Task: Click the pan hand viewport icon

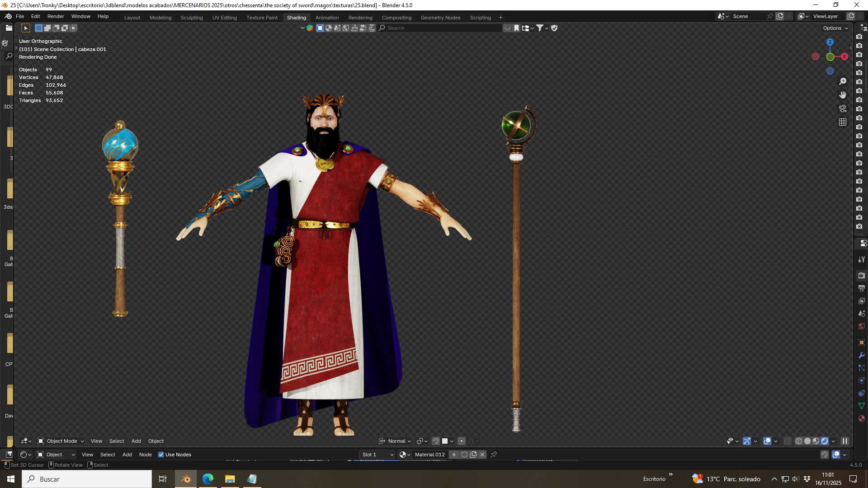Action: pos(843,95)
